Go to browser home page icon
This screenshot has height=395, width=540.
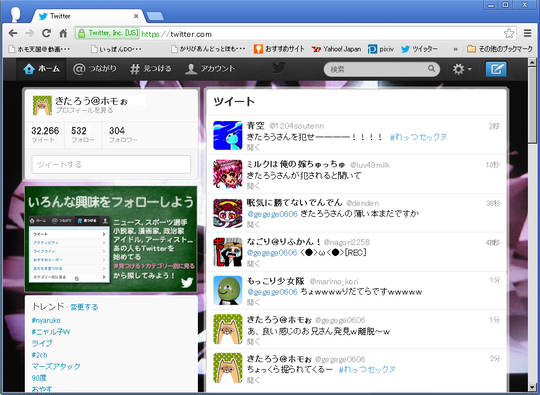(63, 33)
